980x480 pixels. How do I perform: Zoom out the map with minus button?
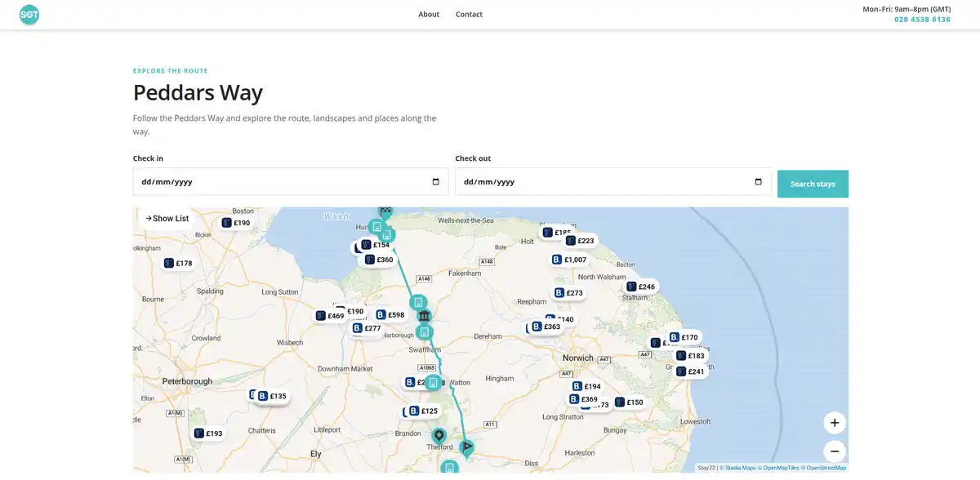(835, 451)
